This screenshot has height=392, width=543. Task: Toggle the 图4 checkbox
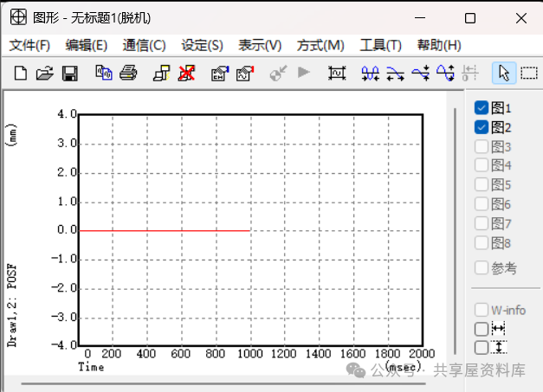482,165
